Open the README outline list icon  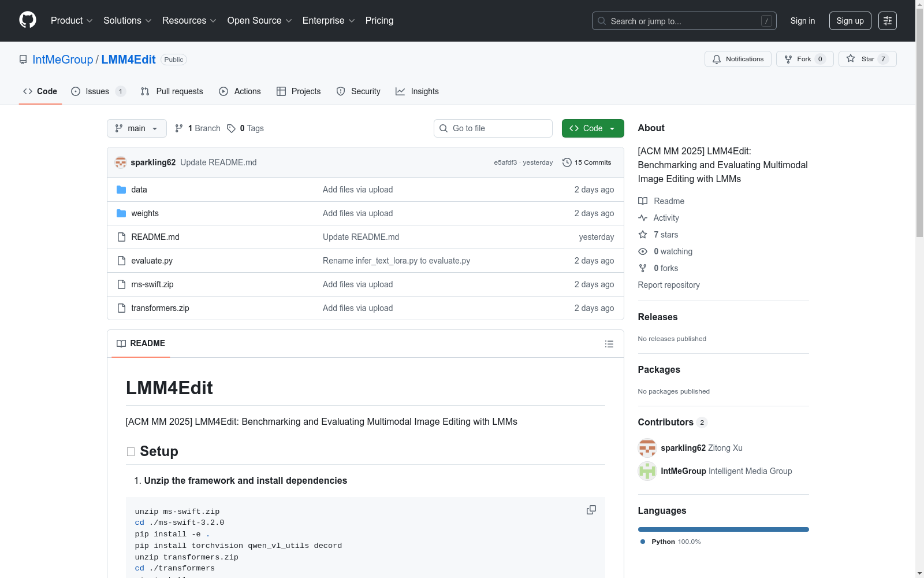[x=609, y=344]
